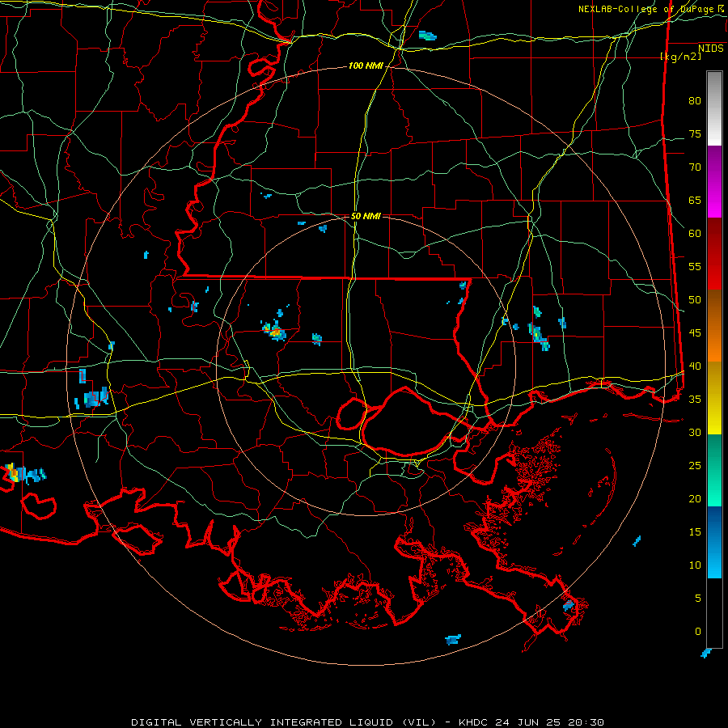Image resolution: width=728 pixels, height=728 pixels.
Task: Click the 45 value on the scale
Action: click(695, 333)
